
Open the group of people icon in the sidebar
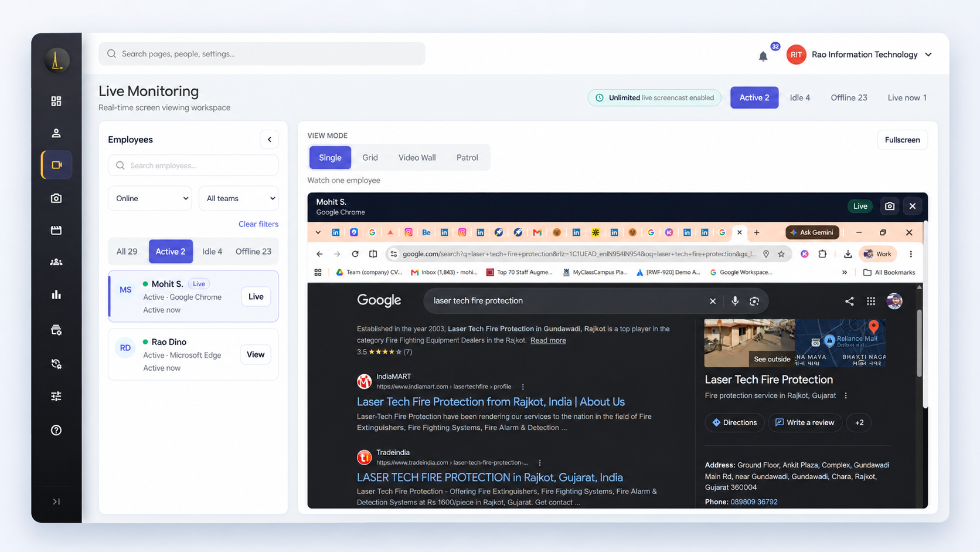(x=56, y=262)
